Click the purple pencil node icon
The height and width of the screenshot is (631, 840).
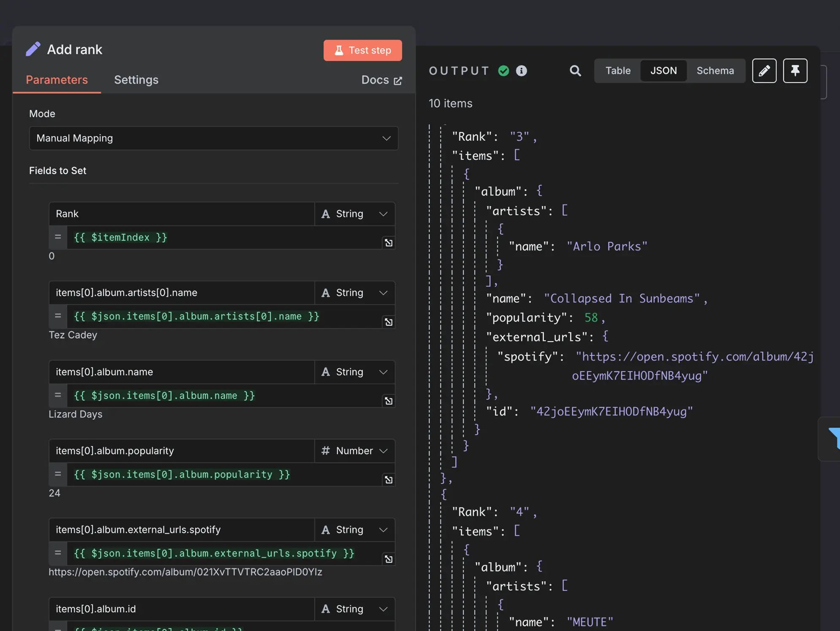coord(33,49)
